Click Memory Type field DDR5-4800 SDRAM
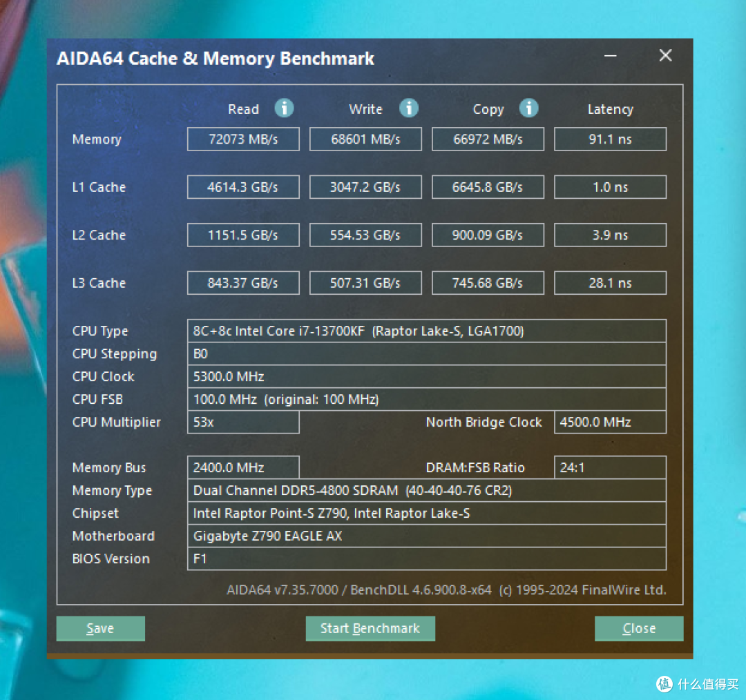 click(427, 490)
